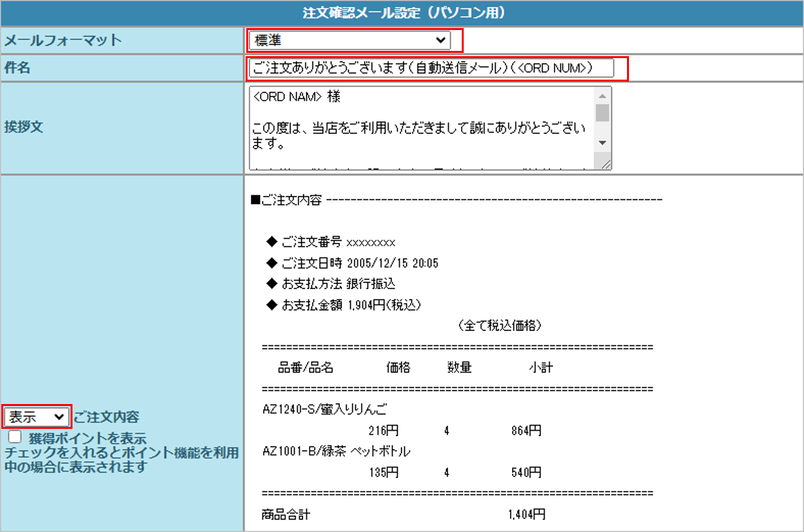Click the ご注文日時 2005/12/15 20:05 line
804x532 pixels.
coord(353,264)
